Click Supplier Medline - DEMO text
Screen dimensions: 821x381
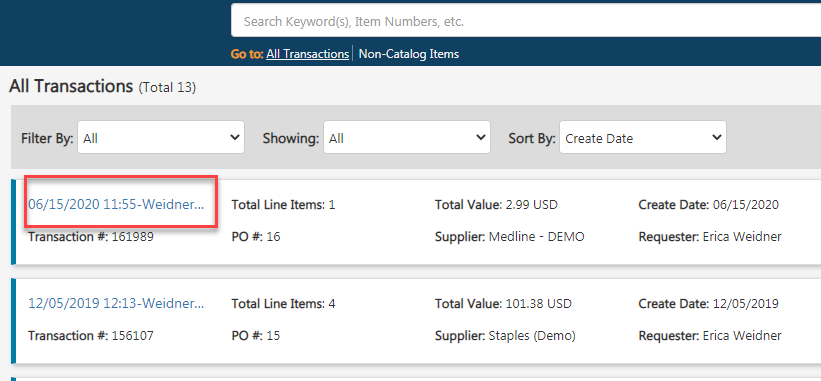pyautogui.click(x=509, y=237)
